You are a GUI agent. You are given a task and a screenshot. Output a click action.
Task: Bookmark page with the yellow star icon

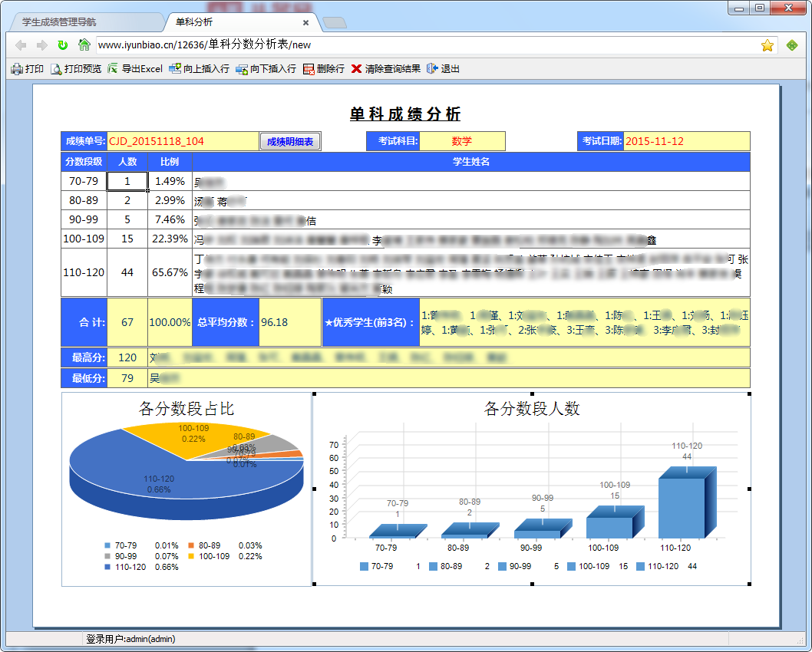click(767, 45)
